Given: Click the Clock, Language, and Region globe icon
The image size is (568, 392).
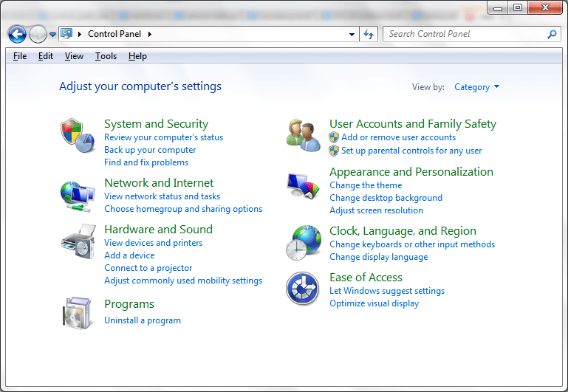Looking at the screenshot, I should click(303, 243).
